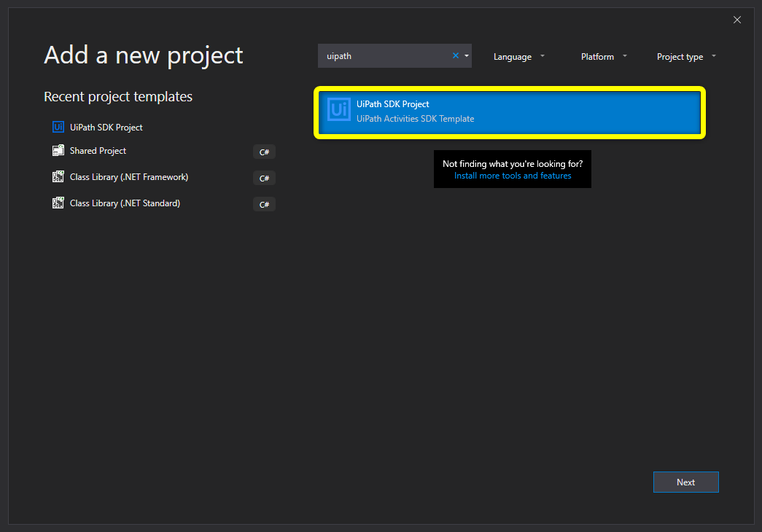The width and height of the screenshot is (762, 532).
Task: Click the Class Library (.NET Framework) icon
Action: coord(58,177)
